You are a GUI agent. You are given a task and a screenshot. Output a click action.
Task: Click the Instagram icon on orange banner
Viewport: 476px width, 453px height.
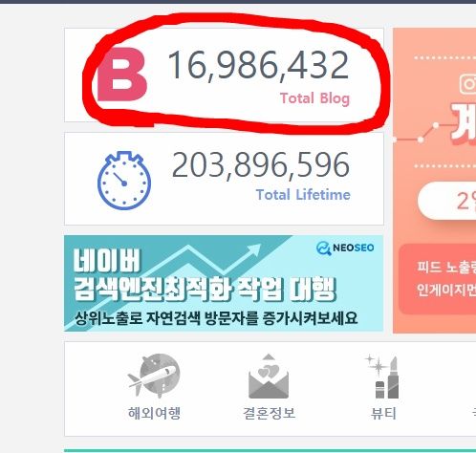tap(467, 84)
